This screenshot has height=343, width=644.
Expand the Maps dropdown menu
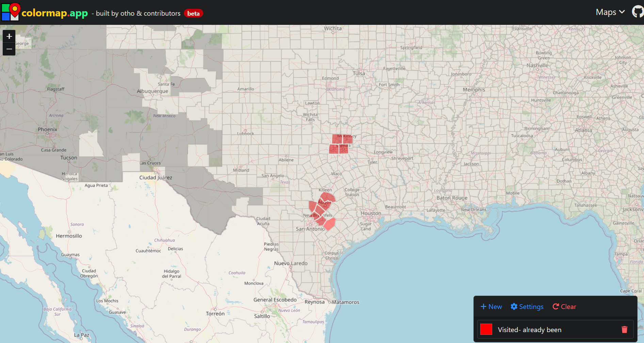coord(610,12)
